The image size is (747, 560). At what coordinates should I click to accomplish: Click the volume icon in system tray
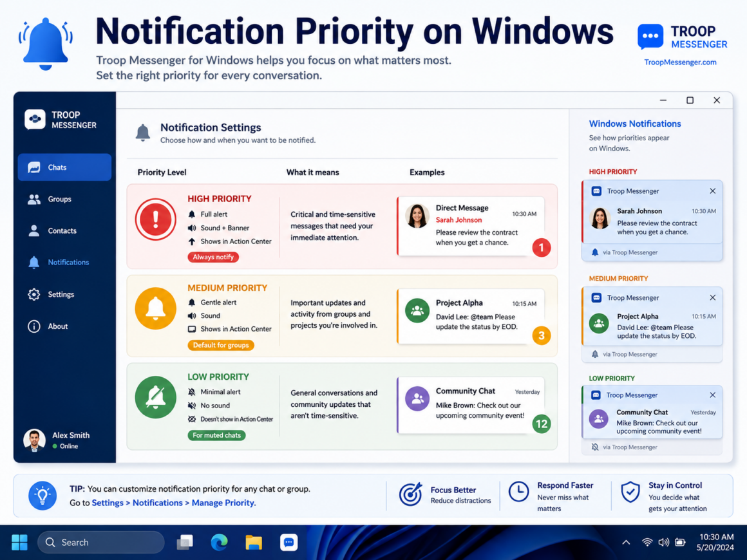664,543
